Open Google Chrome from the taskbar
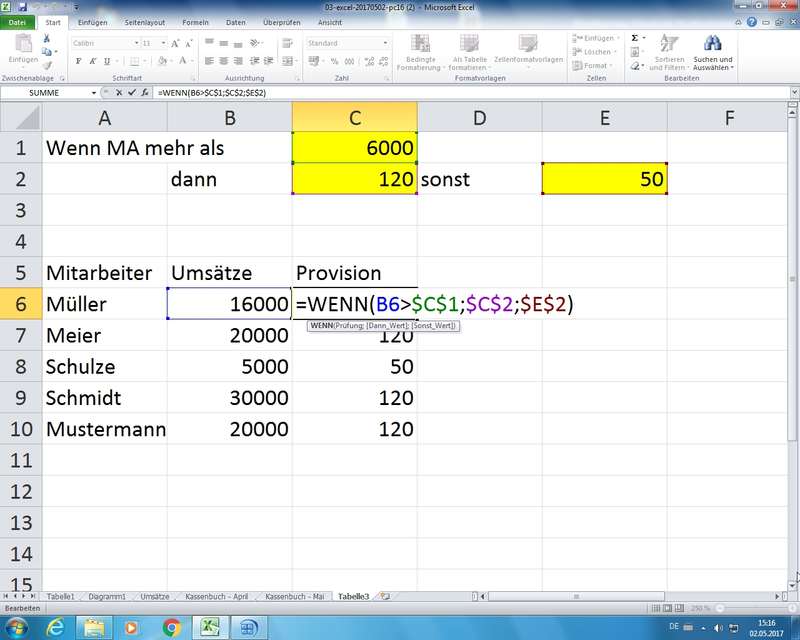 170,627
